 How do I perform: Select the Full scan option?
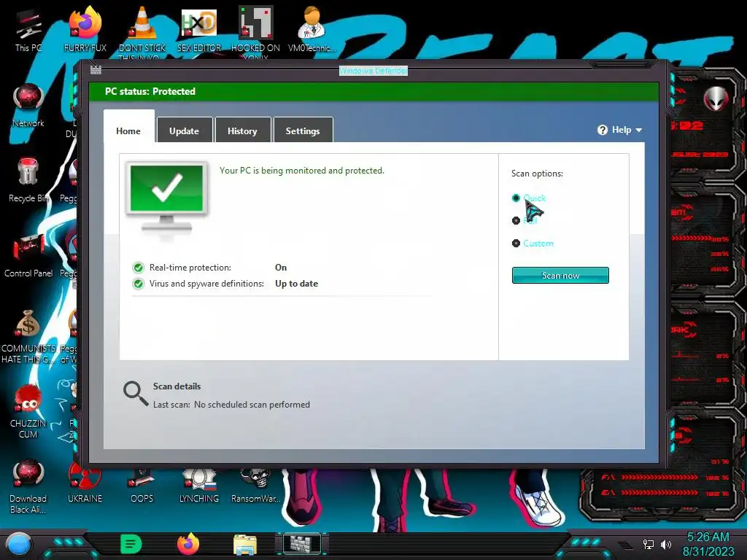click(516, 220)
